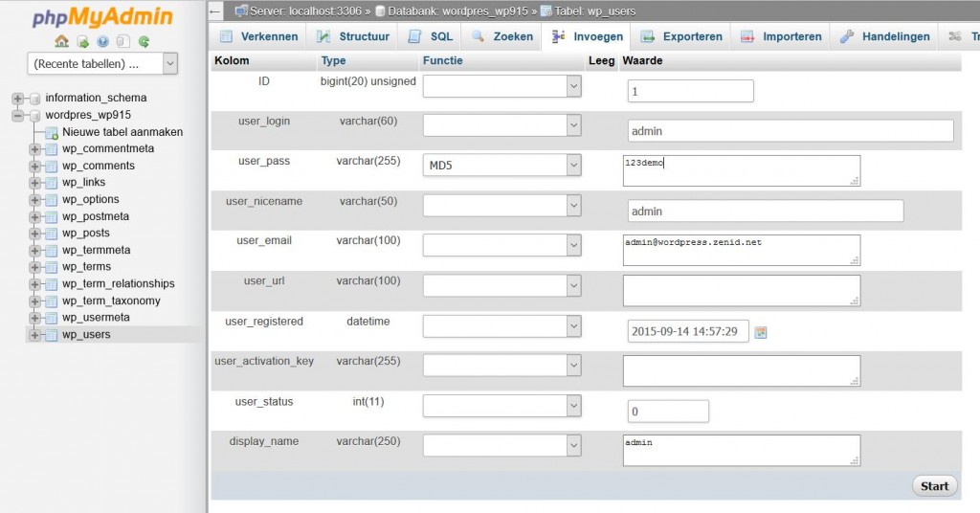
Task: Click the phpMyAdmin logo
Action: tap(101, 17)
